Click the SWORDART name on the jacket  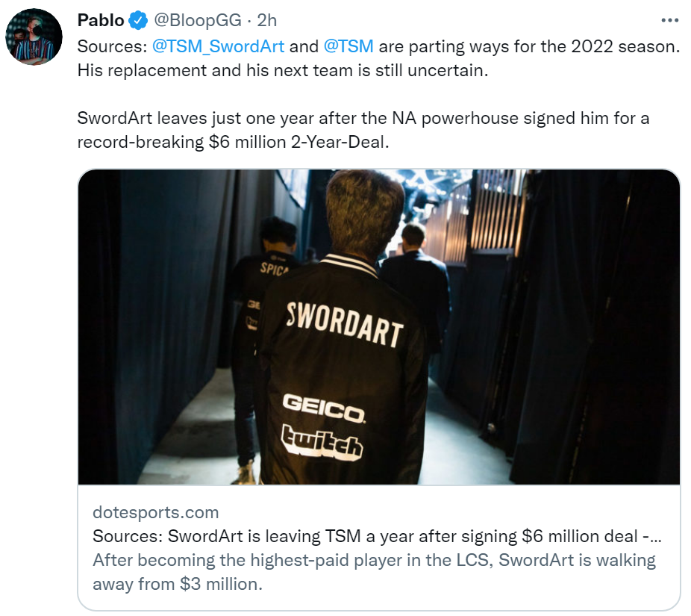click(x=345, y=325)
